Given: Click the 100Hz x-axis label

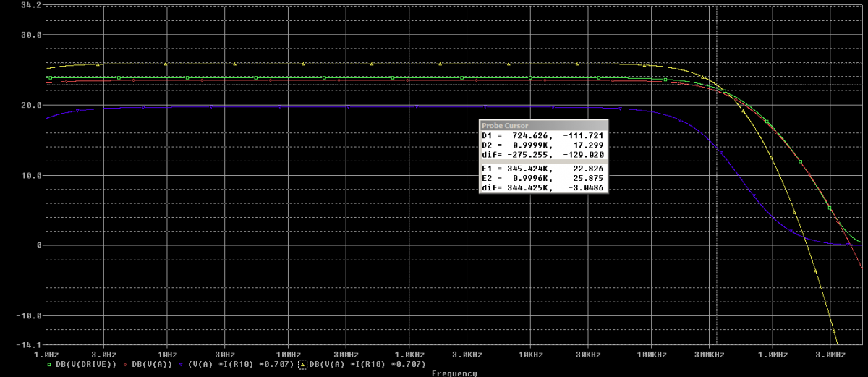Looking at the screenshot, I should click(287, 355).
